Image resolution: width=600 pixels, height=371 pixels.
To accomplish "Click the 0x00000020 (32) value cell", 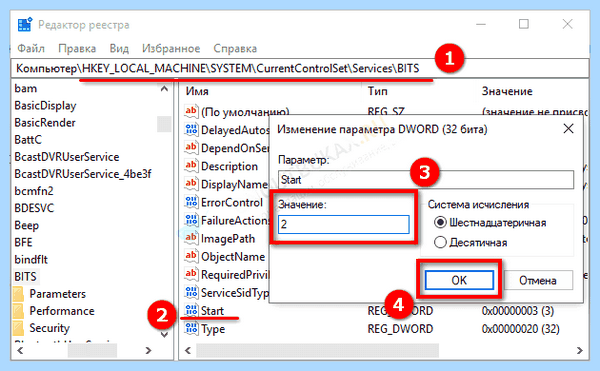I will tap(520, 329).
